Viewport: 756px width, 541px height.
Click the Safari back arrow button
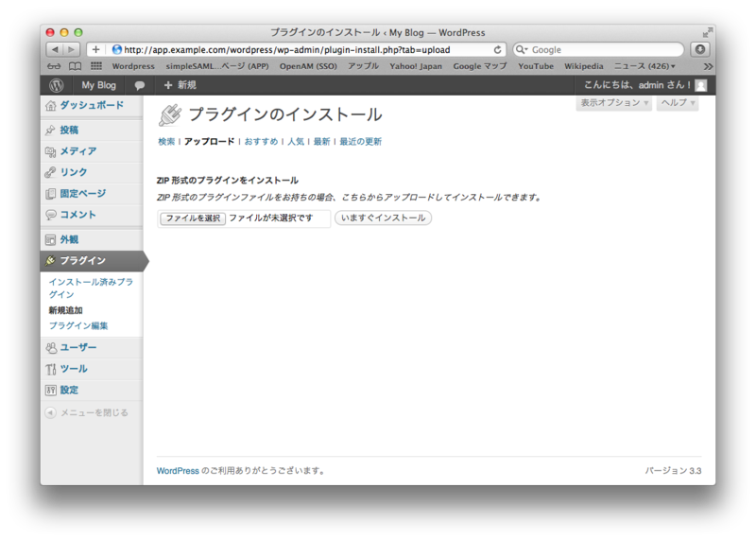tap(55, 49)
